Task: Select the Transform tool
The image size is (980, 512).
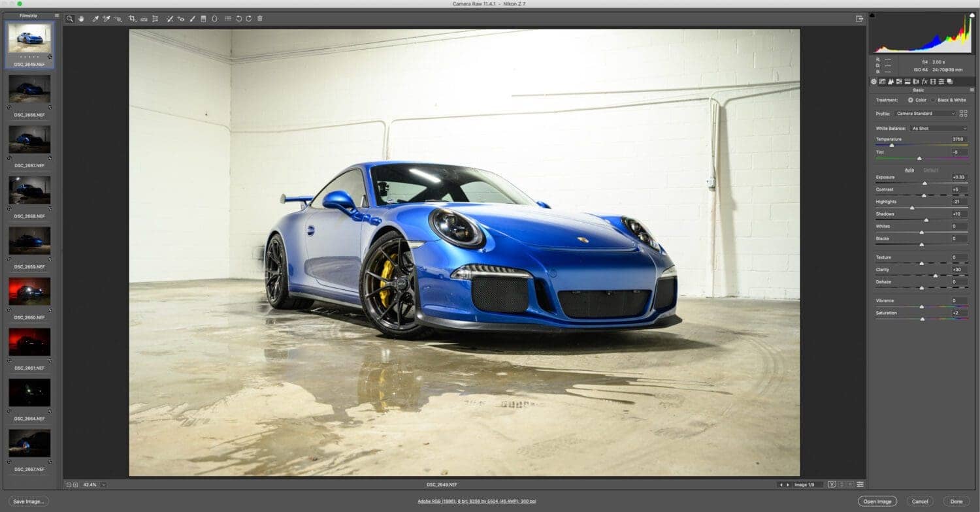Action: (155, 19)
